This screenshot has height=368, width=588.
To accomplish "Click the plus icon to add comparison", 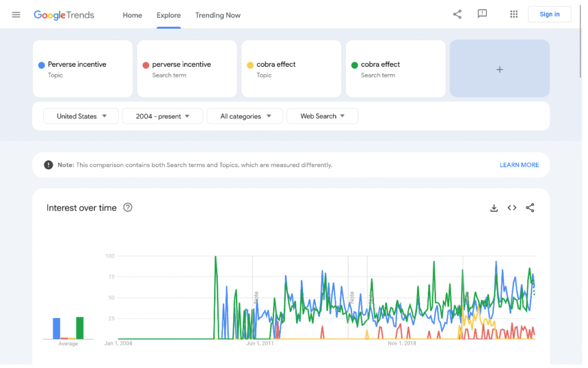I will [500, 69].
